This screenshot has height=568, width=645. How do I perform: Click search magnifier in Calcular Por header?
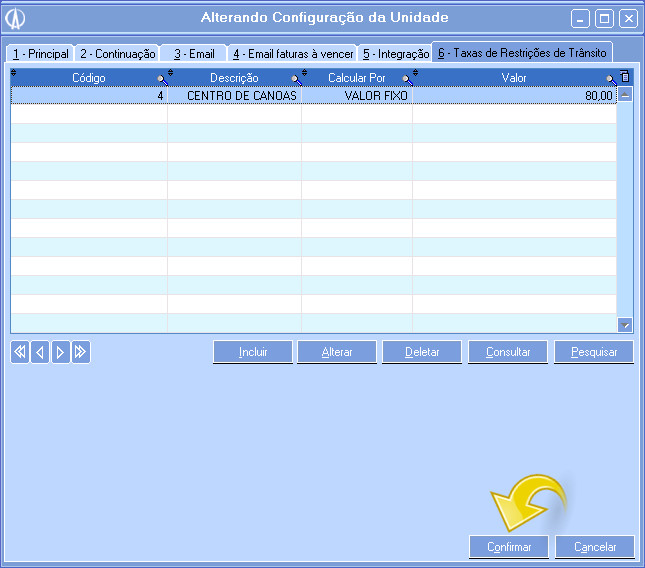pyautogui.click(x=407, y=79)
